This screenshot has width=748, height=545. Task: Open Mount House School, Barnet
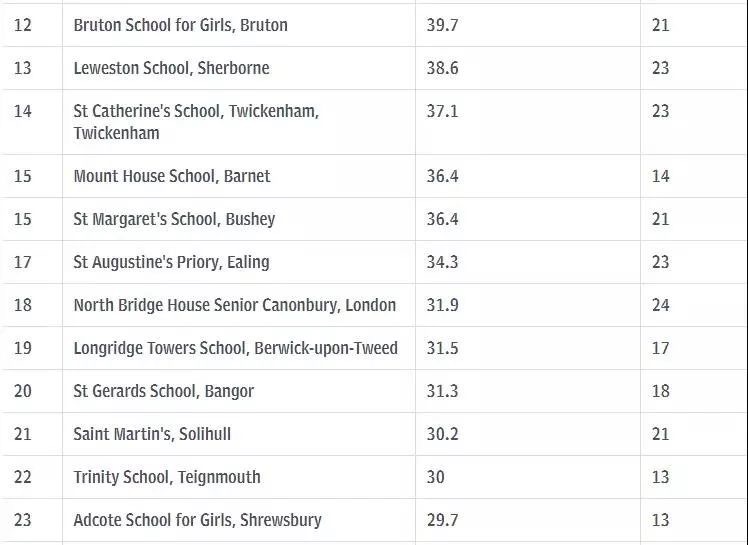click(x=172, y=176)
